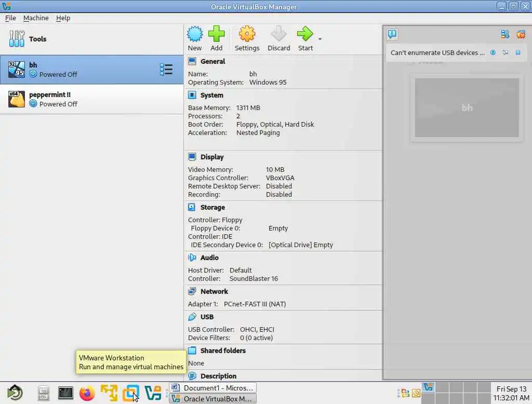The height and width of the screenshot is (404, 532).
Task: Open the dropdown arrow beside Start
Action: click(320, 39)
